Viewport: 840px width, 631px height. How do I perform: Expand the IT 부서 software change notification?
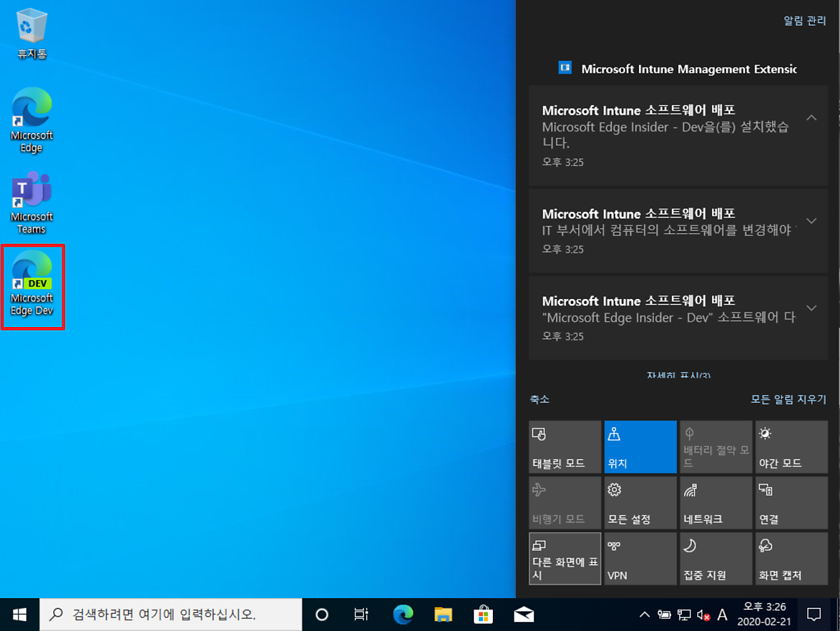pyautogui.click(x=811, y=221)
